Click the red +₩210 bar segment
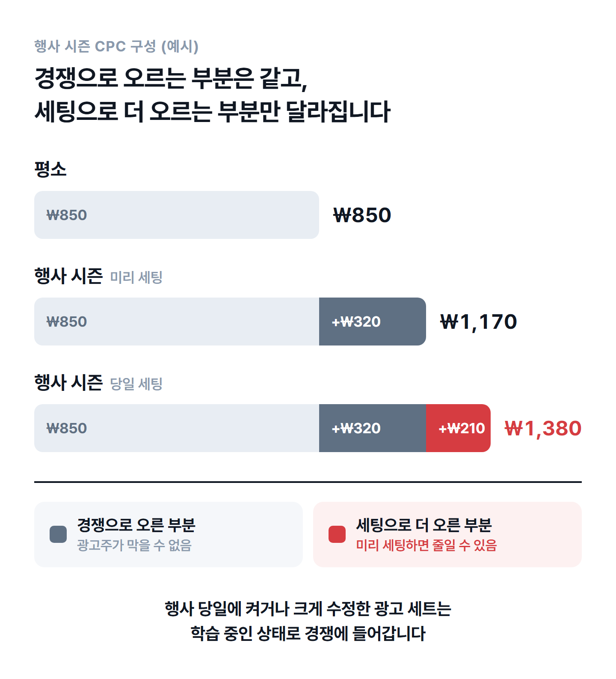Image resolution: width=616 pixels, height=679 pixels. [458, 428]
